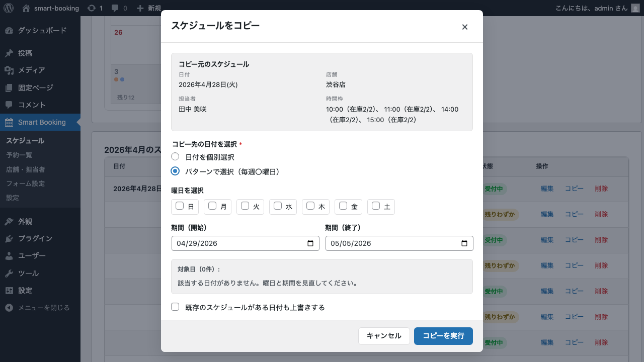
Task: Click the 期間（開始）date field 04/29/2026
Action: coord(246,243)
